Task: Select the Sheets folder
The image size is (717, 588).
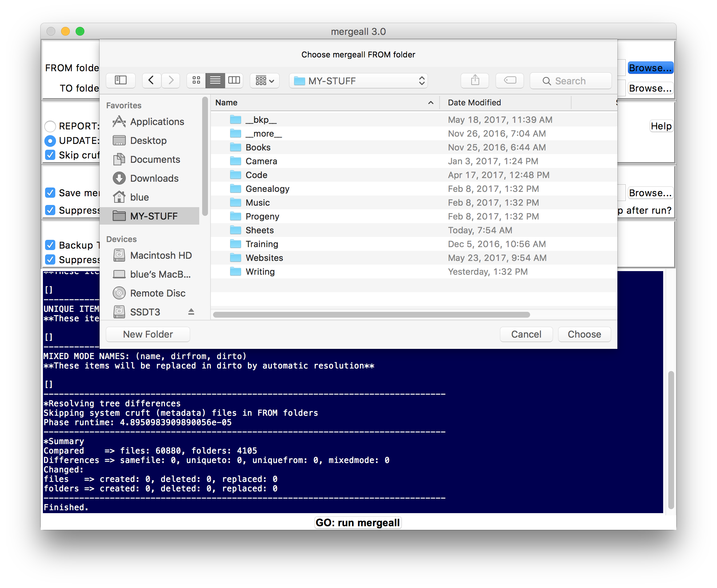Action: [414, 230]
